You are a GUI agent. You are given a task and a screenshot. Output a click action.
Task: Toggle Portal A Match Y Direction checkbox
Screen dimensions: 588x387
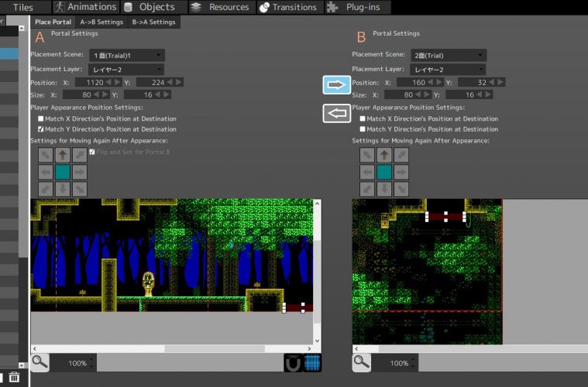pyautogui.click(x=40, y=129)
